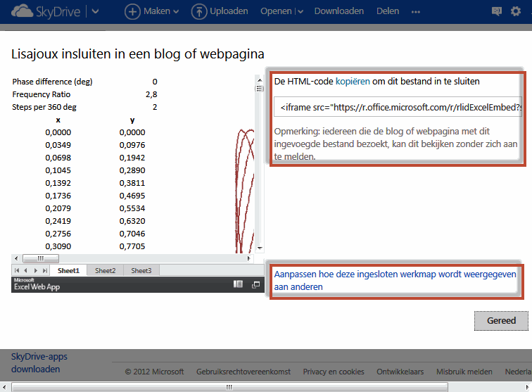
Task: Click cell with value 0,0349
Action: point(58,145)
